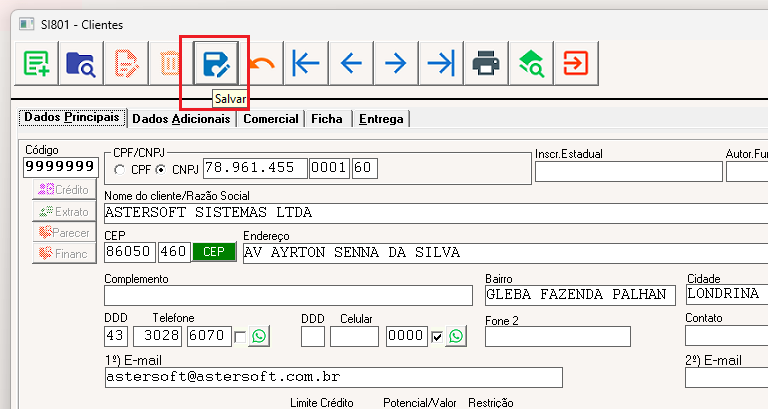
Task: Click the red exit icon
Action: point(576,63)
